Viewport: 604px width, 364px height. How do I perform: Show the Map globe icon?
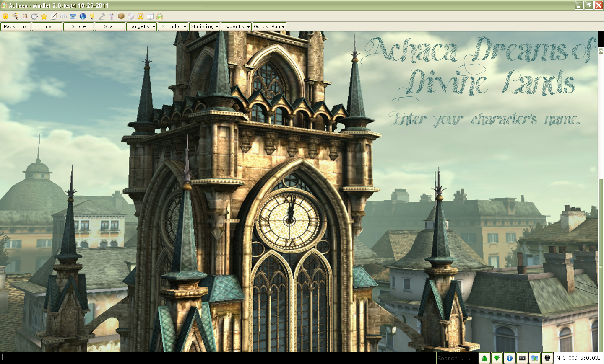(x=83, y=16)
